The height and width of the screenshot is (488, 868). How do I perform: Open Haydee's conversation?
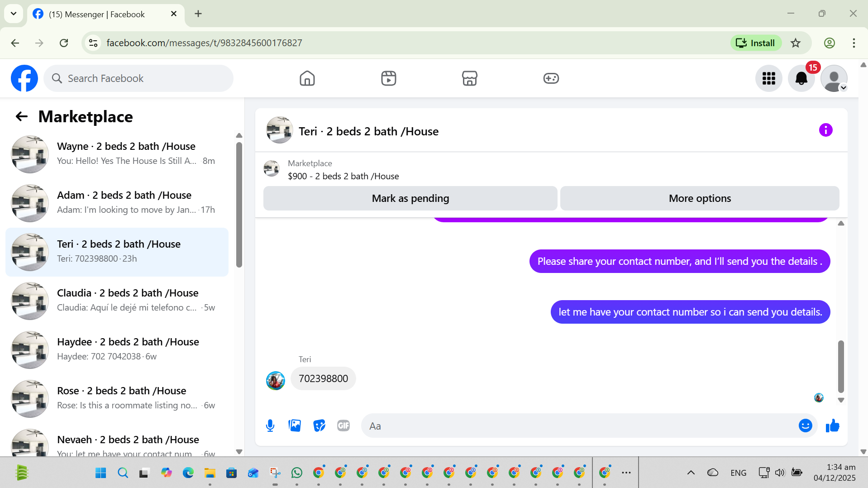117,350
